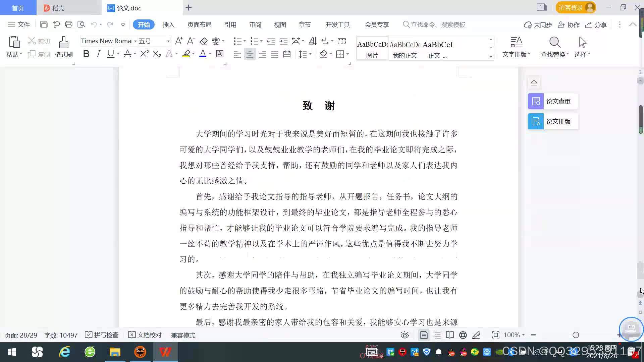
Task: Switch to the Review tab
Action: [255, 24]
